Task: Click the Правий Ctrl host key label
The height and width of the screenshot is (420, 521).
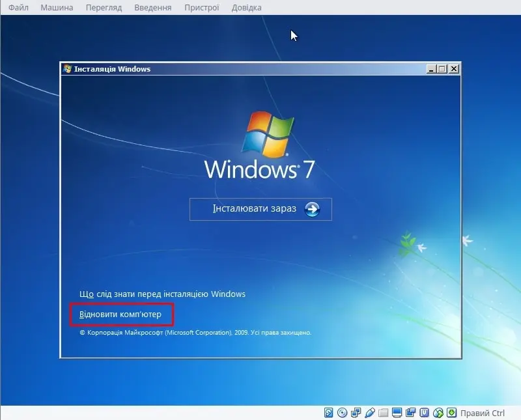Action: (x=482, y=413)
